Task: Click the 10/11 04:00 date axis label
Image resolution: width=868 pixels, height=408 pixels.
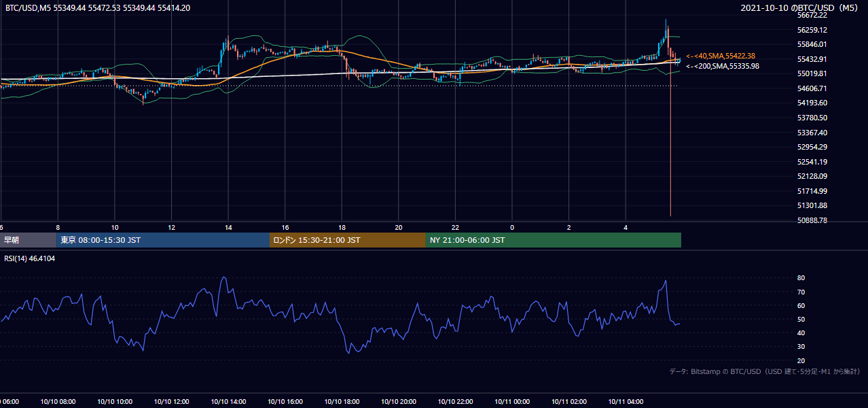Action: pyautogui.click(x=626, y=402)
